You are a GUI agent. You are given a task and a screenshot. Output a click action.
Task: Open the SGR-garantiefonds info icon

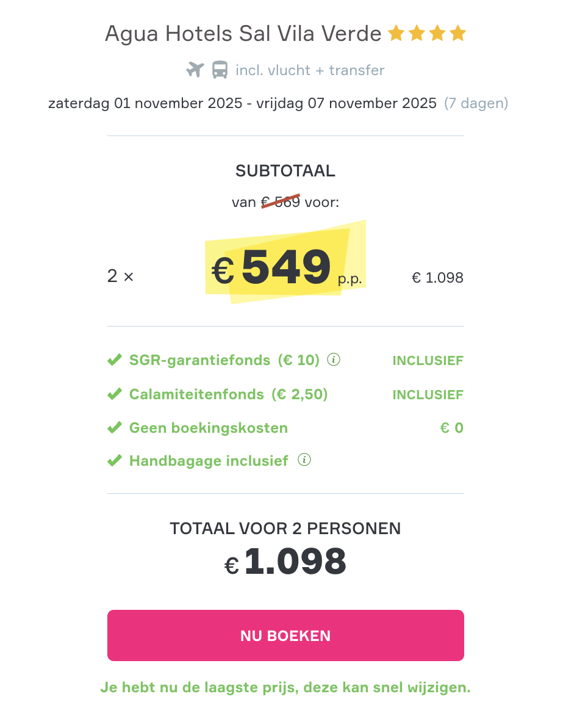pos(333,360)
